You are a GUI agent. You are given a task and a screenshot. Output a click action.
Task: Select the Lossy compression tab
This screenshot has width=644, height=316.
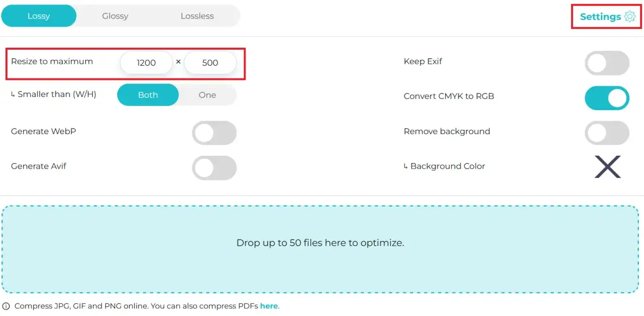pyautogui.click(x=39, y=16)
